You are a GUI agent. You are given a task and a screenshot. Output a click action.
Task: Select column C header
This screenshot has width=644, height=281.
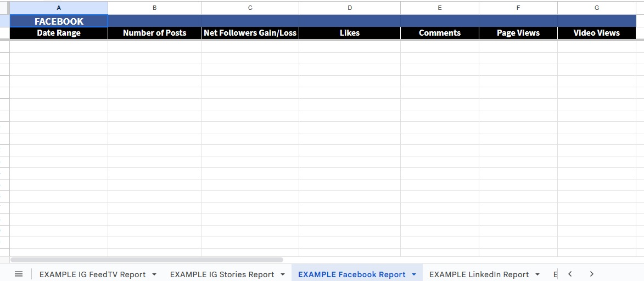point(250,8)
